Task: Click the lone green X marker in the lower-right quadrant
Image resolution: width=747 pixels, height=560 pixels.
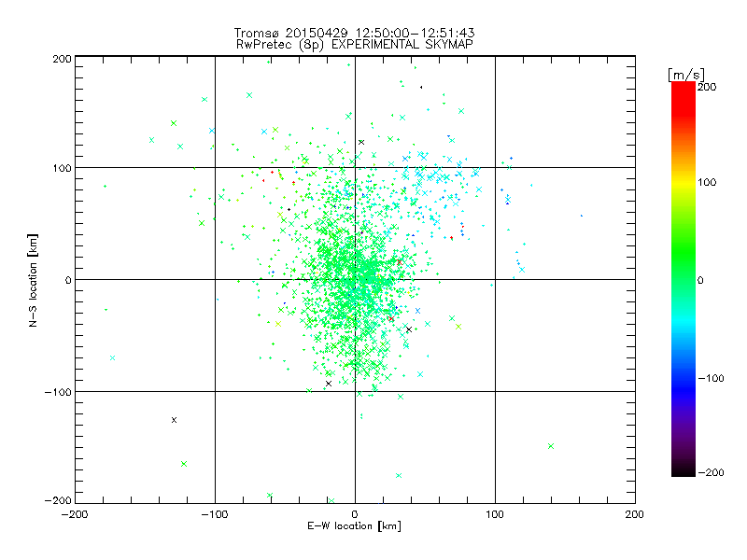Action: click(551, 446)
